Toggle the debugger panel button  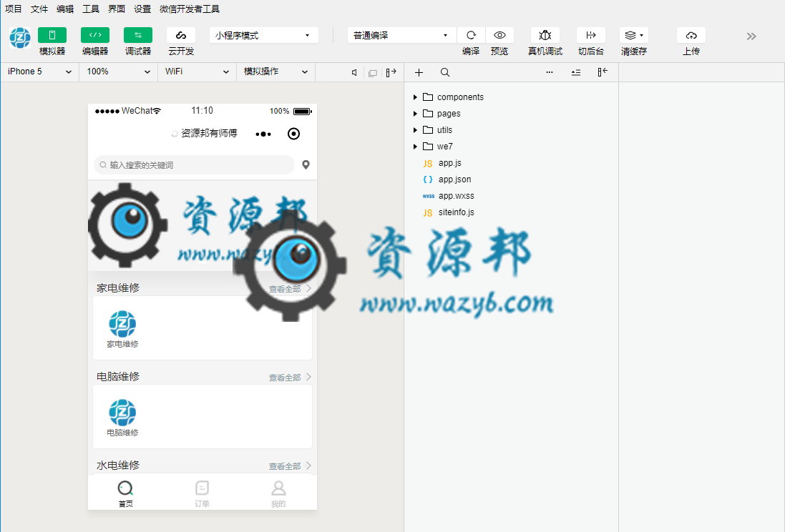pyautogui.click(x=138, y=35)
